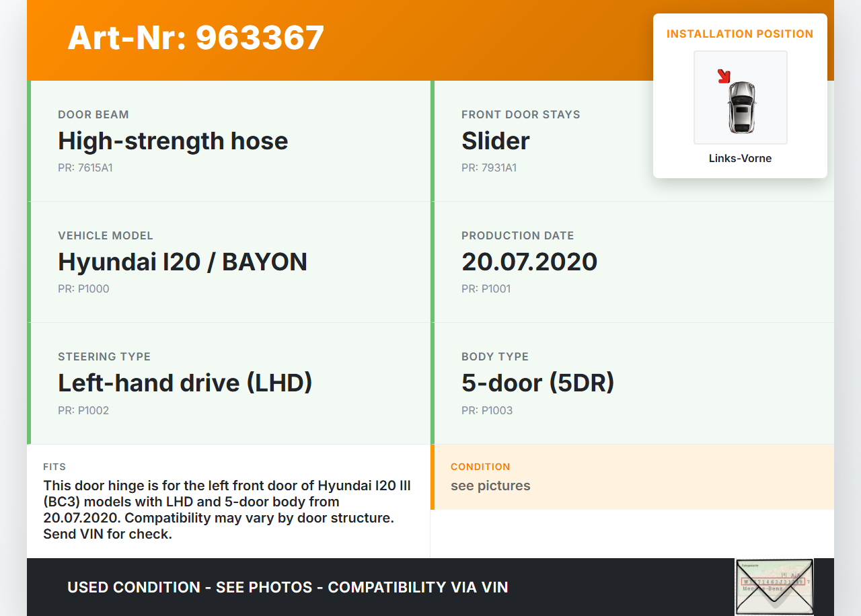Click the used condition footer banner text
Viewport: 861px width, 616px height.
pyautogui.click(x=287, y=587)
